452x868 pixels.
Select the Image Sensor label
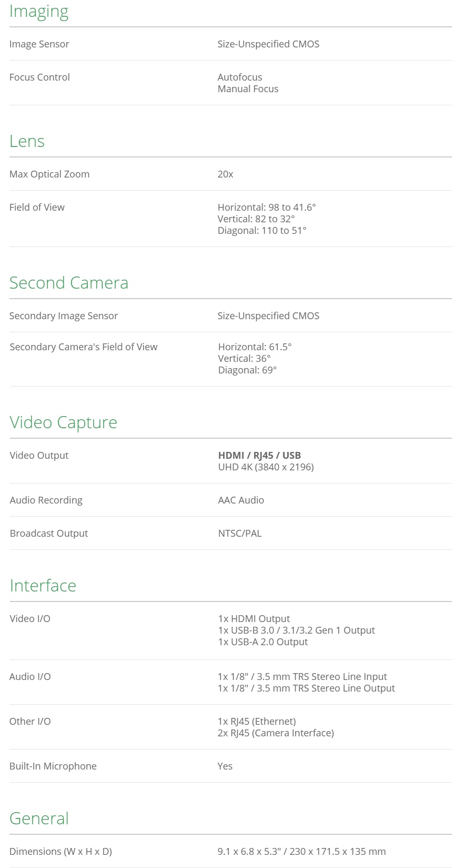pos(39,44)
